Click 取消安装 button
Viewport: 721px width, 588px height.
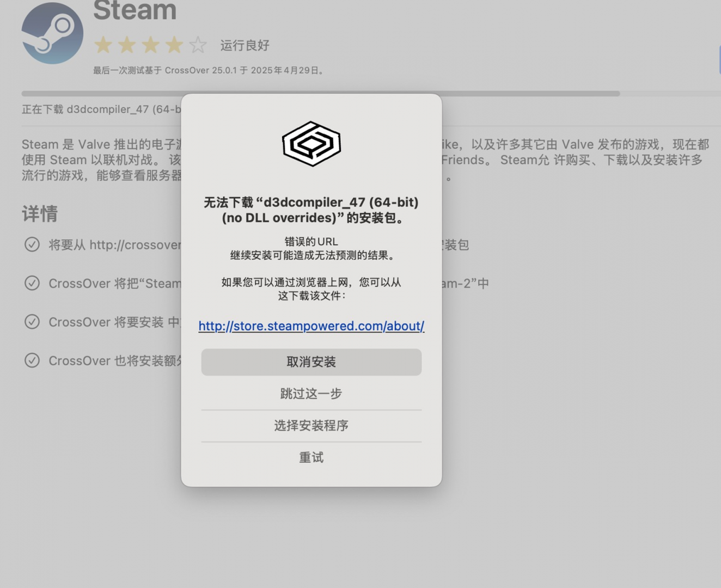point(311,362)
